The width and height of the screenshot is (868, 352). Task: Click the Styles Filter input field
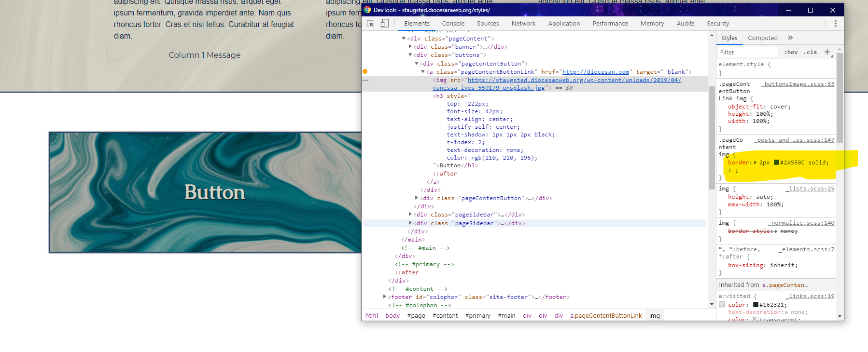point(747,52)
